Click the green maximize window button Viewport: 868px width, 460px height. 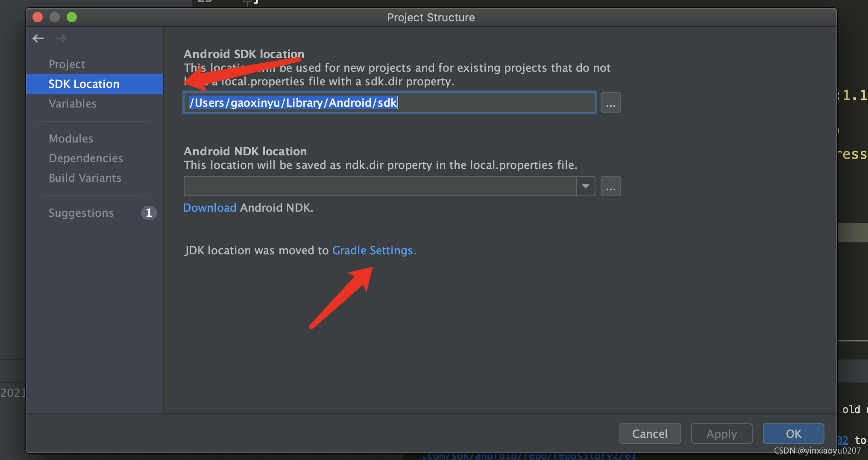[71, 17]
